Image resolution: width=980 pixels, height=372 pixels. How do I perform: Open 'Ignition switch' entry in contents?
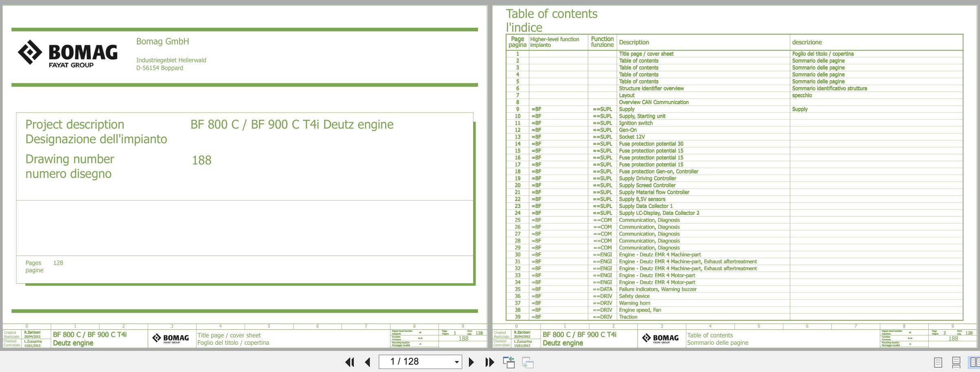pyautogui.click(x=636, y=123)
